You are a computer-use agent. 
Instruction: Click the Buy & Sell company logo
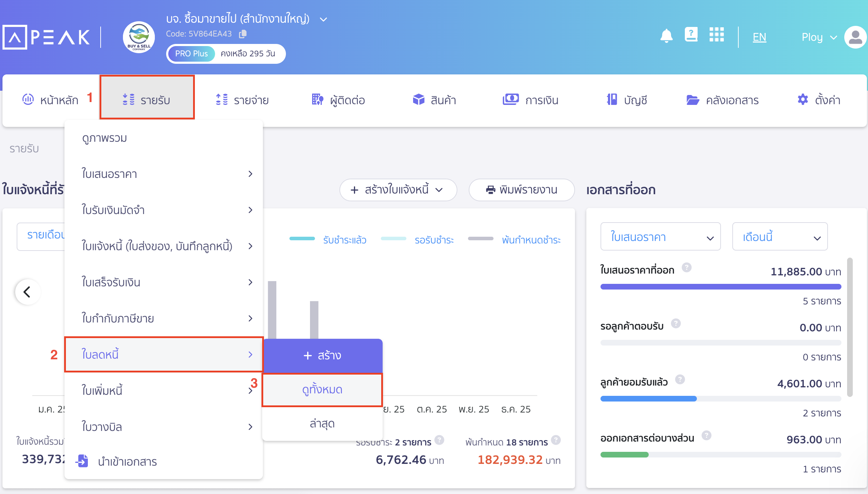pos(139,37)
